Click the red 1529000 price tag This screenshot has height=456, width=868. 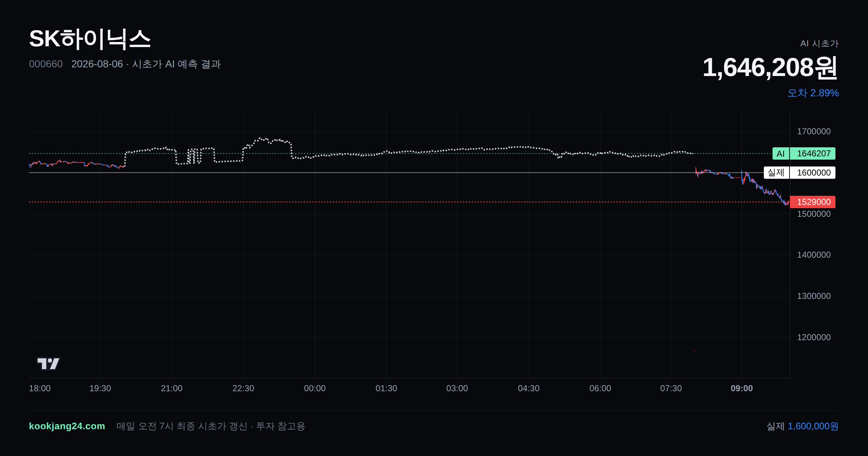(812, 202)
